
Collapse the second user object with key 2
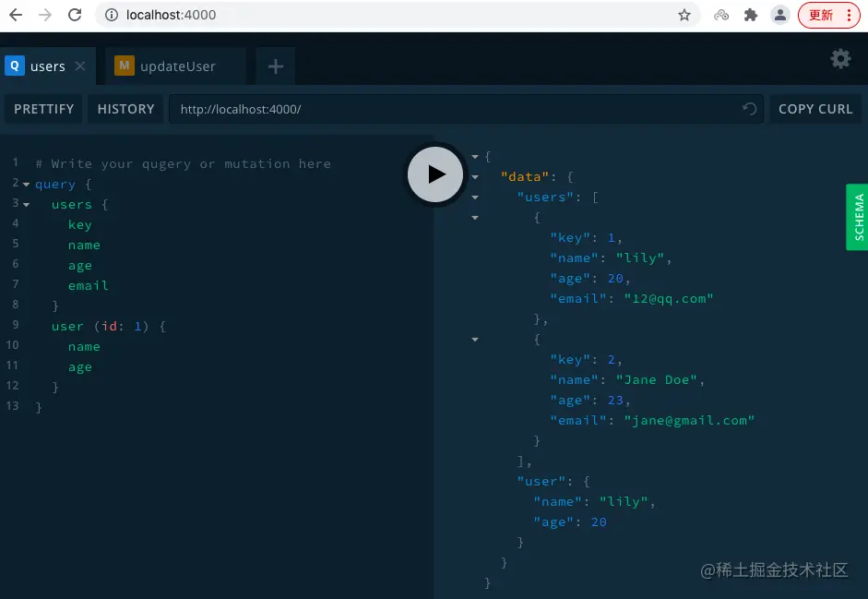475,340
